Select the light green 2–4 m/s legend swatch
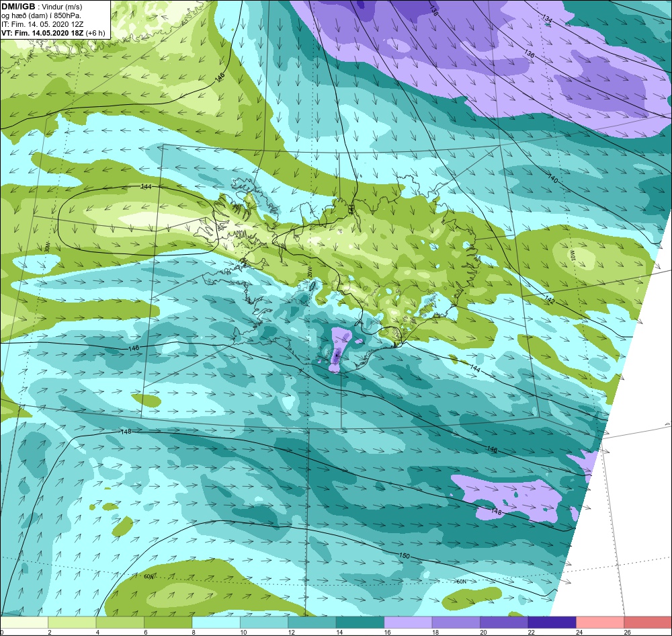Screen dimensions: 672x636 pos(72,623)
